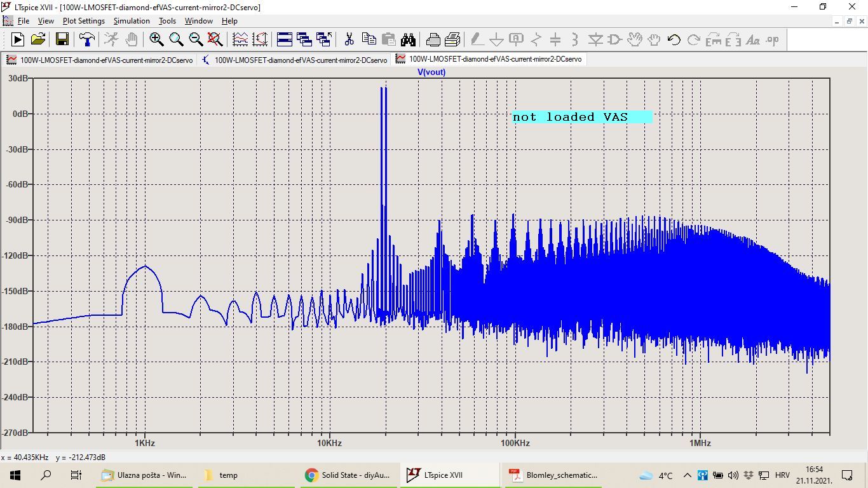868x488 pixels.
Task: Place a diode component
Action: [595, 39]
